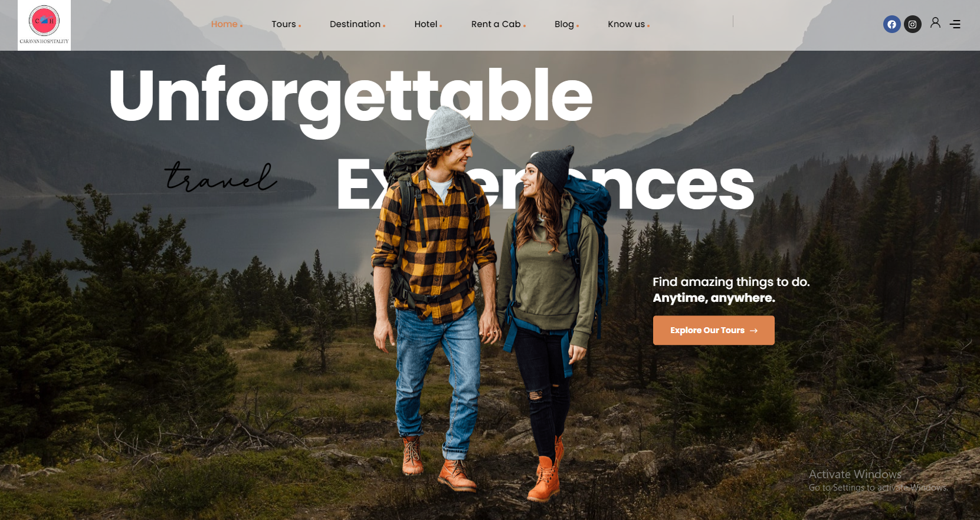The width and height of the screenshot is (980, 520).
Task: Expand the Destination dropdown menu
Action: (x=358, y=24)
